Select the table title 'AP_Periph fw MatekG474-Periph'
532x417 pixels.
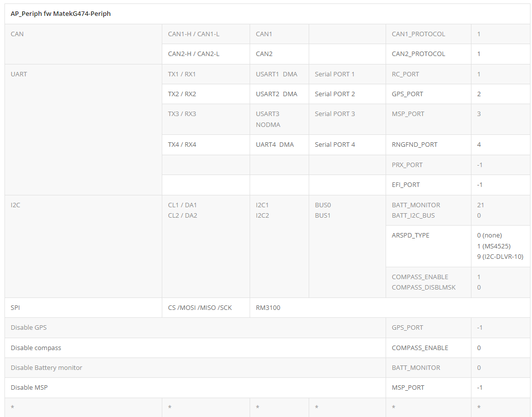(61, 13)
